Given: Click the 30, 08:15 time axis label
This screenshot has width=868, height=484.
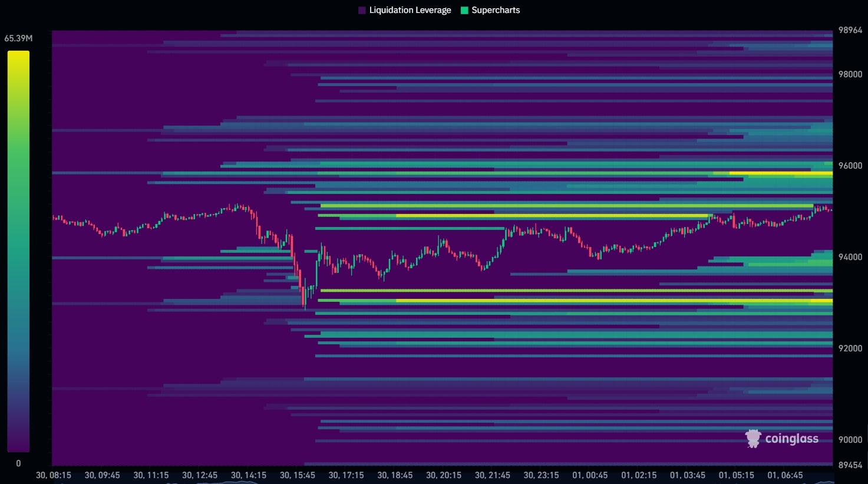Looking at the screenshot, I should [54, 475].
